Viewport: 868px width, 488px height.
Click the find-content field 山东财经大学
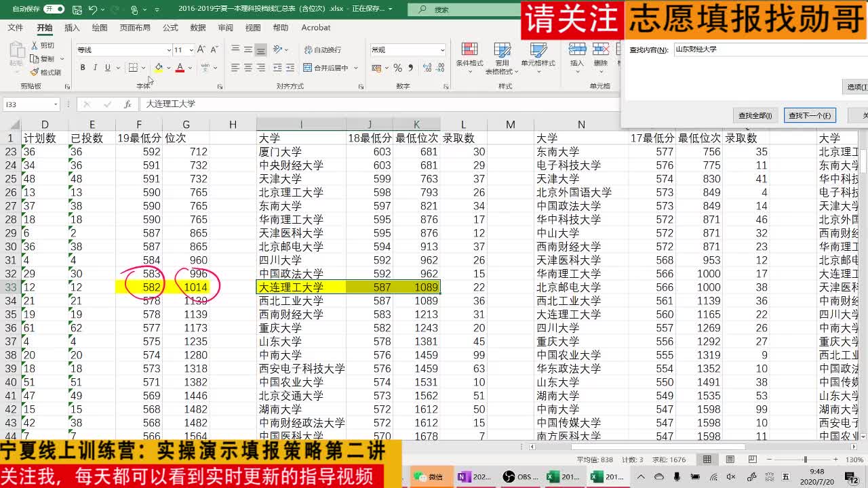click(770, 49)
